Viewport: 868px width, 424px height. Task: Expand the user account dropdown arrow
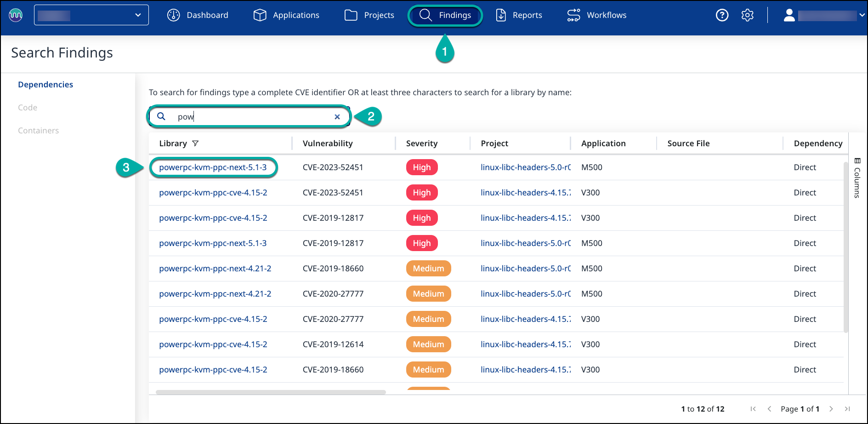tap(862, 15)
